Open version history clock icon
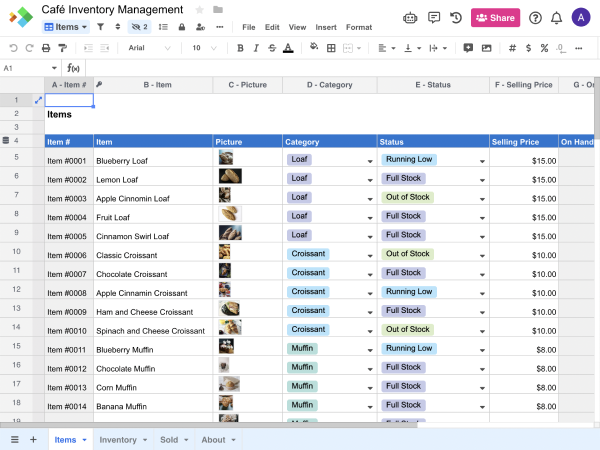The width and height of the screenshot is (600, 450). click(x=456, y=17)
